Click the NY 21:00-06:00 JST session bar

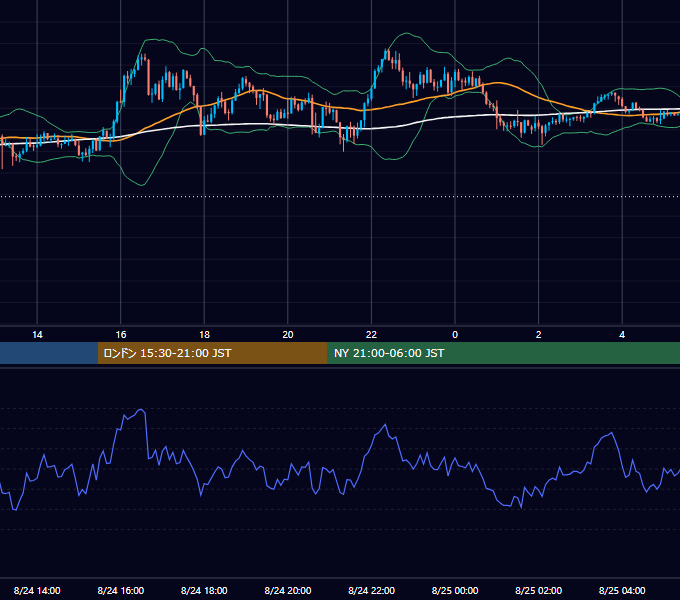[503, 353]
